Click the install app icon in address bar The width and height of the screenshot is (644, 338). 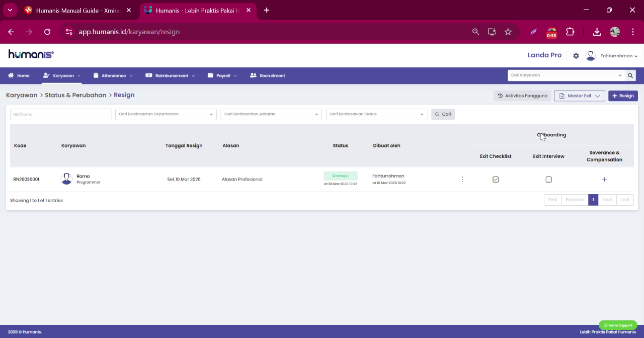pos(492,32)
